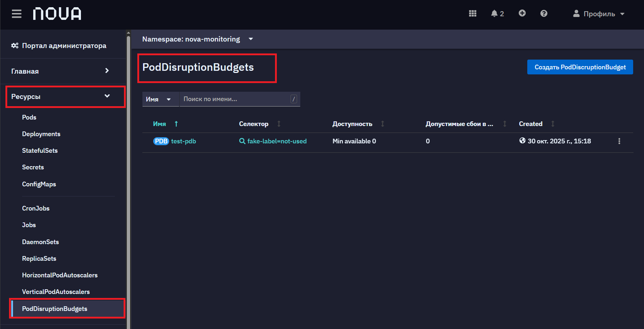
Task: Open the test-pdb resource link
Action: click(184, 141)
